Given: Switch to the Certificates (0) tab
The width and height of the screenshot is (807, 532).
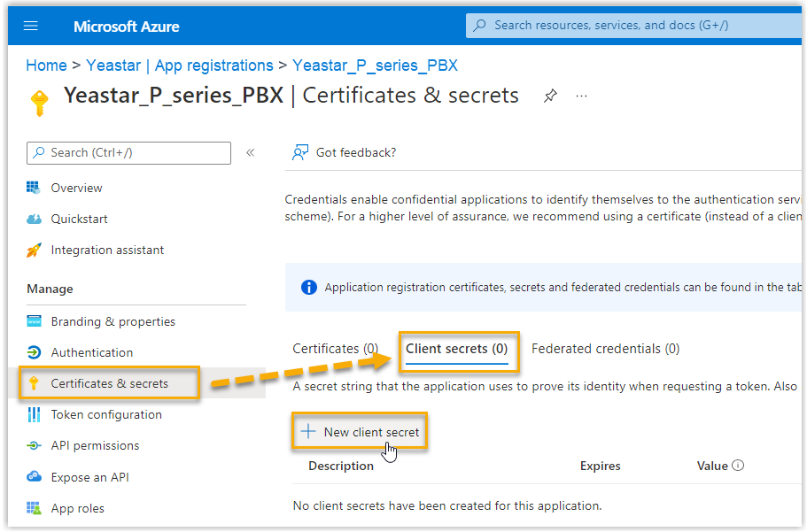Looking at the screenshot, I should pos(335,349).
